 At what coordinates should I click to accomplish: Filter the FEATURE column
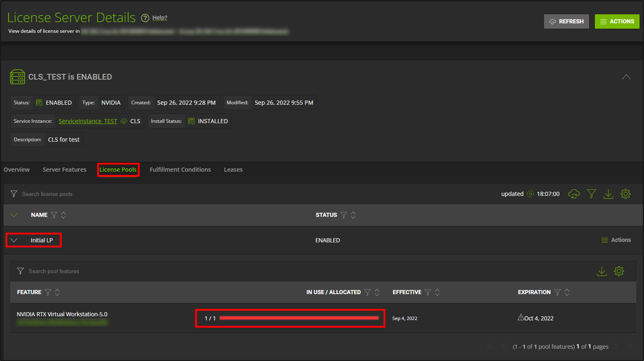48,292
